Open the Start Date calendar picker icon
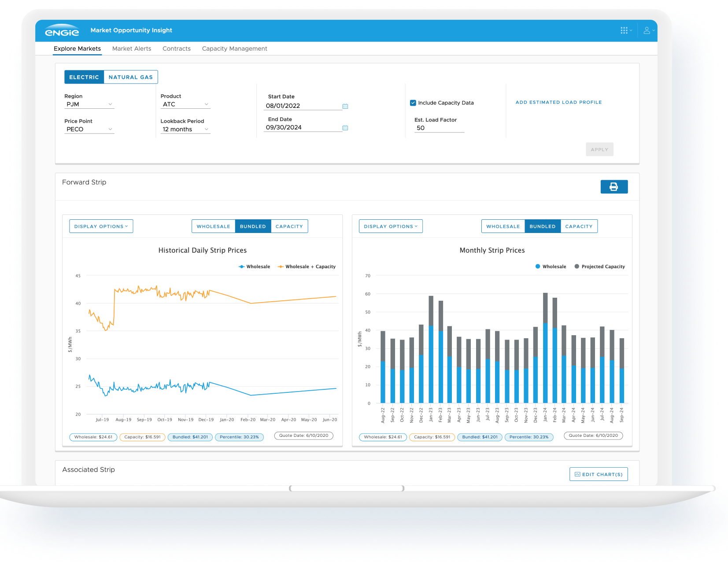The width and height of the screenshot is (728, 569). 345,106
